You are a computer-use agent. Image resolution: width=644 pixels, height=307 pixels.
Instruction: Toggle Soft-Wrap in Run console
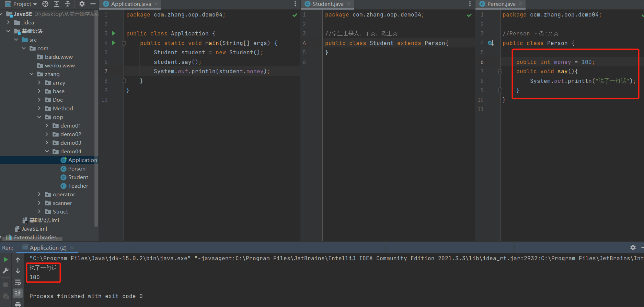click(x=18, y=282)
